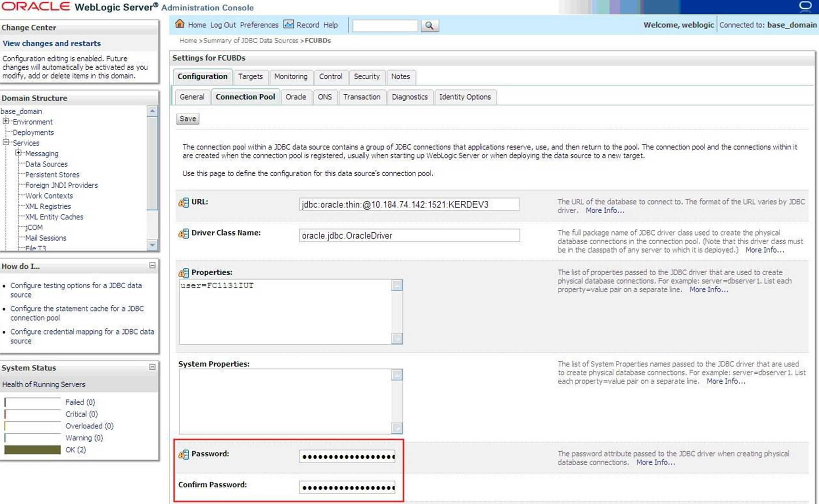
Task: Click the search magnifier icon
Action: pos(429,25)
